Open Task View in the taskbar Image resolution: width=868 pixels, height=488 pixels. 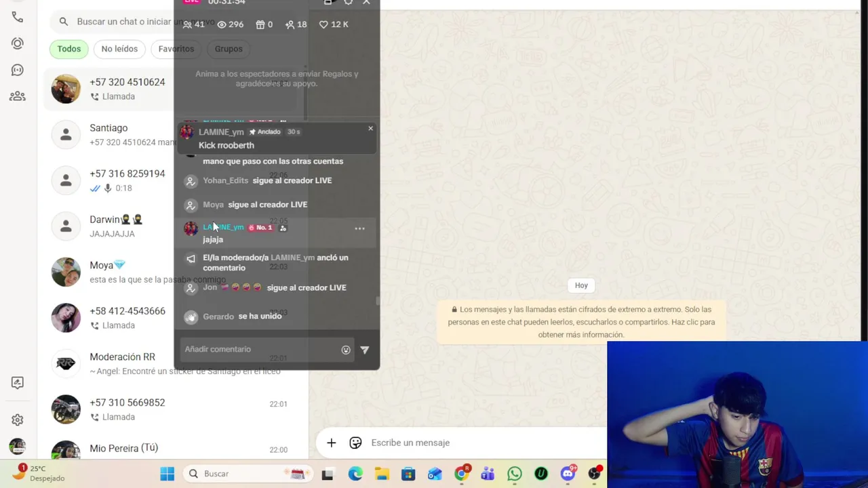tap(327, 474)
